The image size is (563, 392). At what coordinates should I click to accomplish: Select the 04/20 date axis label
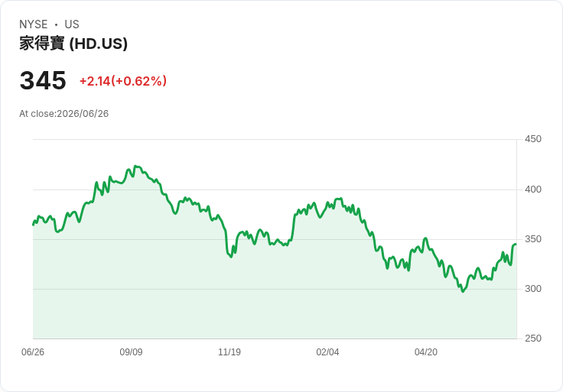click(x=426, y=352)
